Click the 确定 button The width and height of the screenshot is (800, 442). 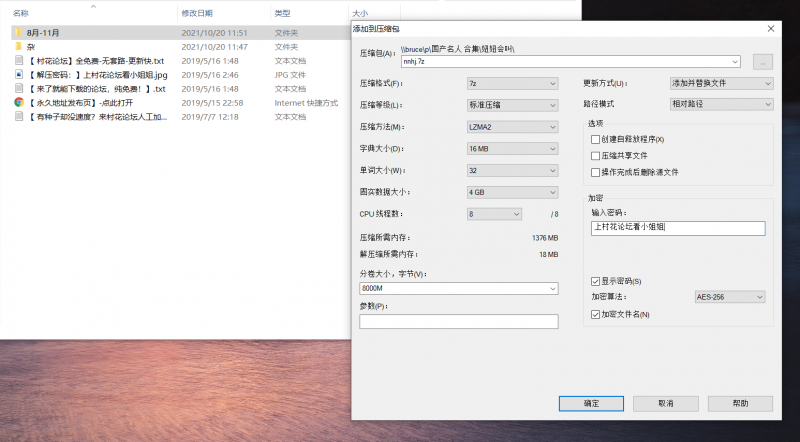pyautogui.click(x=591, y=403)
